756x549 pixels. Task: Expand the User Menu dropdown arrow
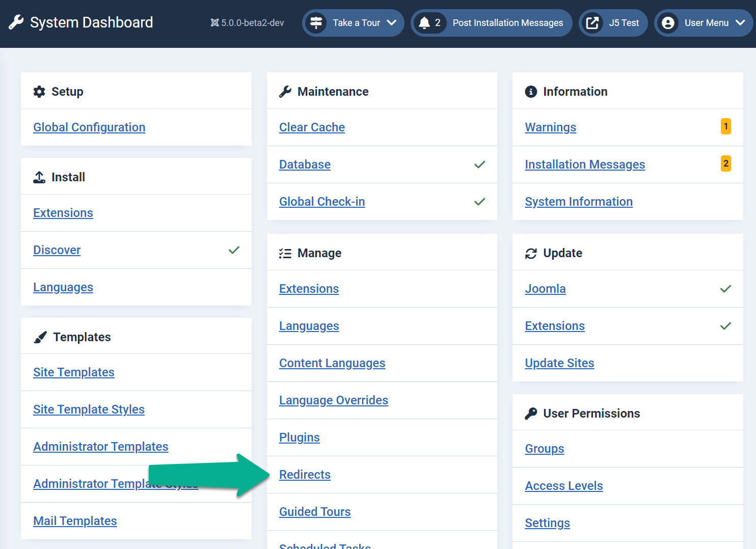[x=740, y=23]
